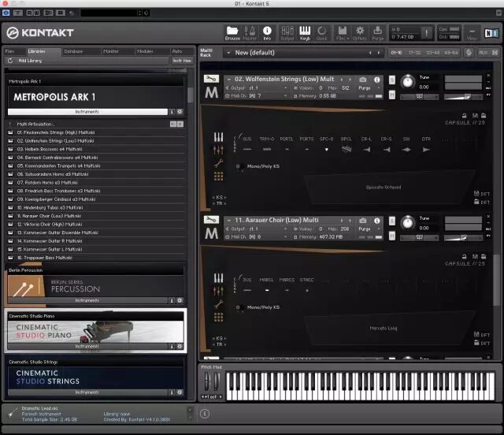Viewport: 504px width, 435px height.
Task: Open the wrench edit icon for Wolfenstein Strings
Action: click(x=211, y=79)
